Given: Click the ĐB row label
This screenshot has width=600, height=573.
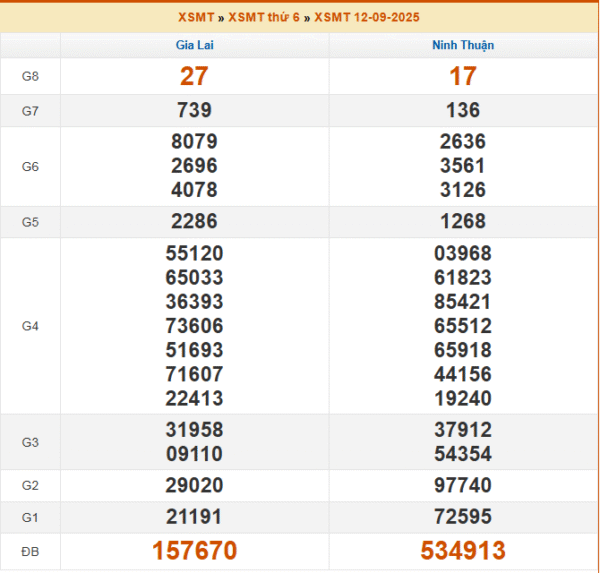Looking at the screenshot, I should [x=30, y=551].
